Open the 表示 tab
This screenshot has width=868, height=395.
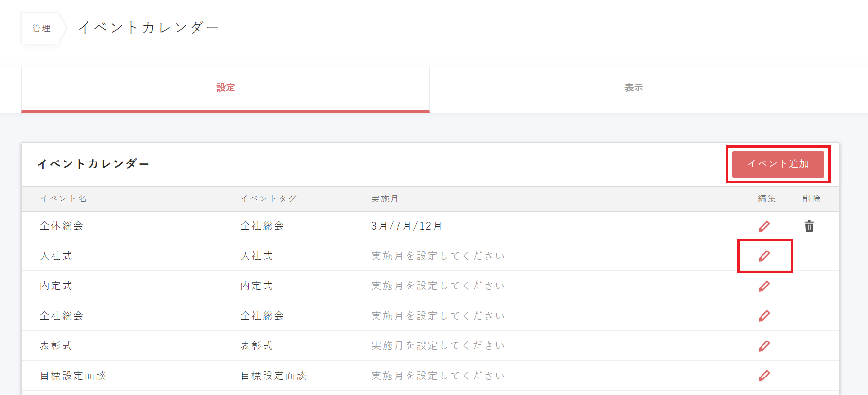pyautogui.click(x=634, y=88)
